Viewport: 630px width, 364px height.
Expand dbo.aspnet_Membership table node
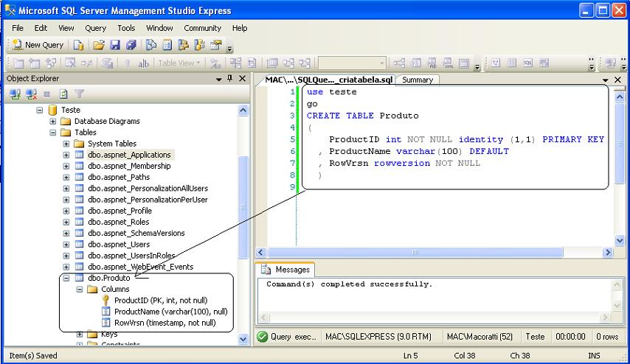[x=66, y=166]
